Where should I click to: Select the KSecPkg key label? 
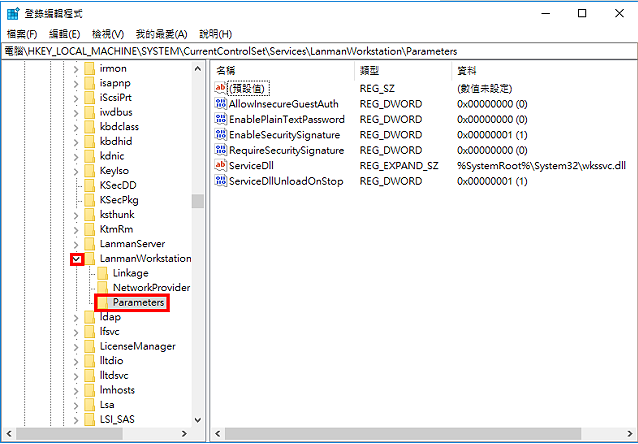click(x=119, y=200)
